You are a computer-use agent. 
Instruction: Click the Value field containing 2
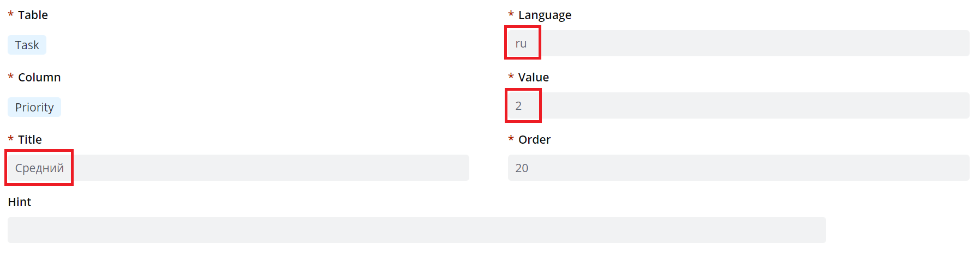click(738, 105)
